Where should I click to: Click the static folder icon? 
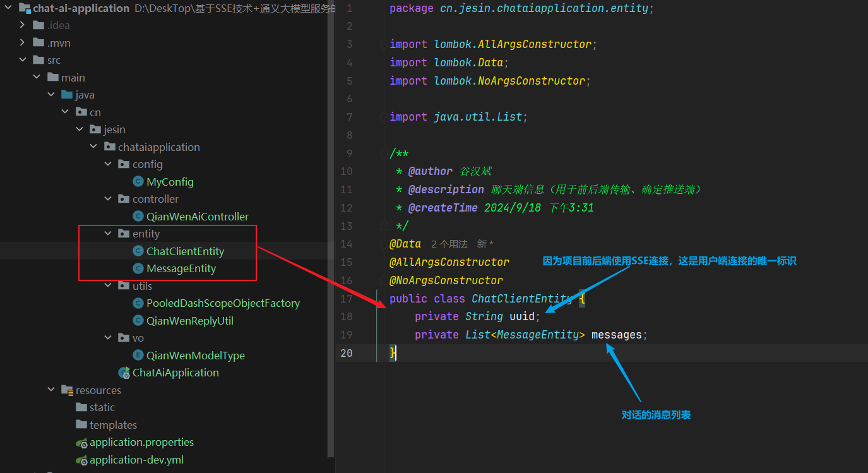[x=81, y=407]
